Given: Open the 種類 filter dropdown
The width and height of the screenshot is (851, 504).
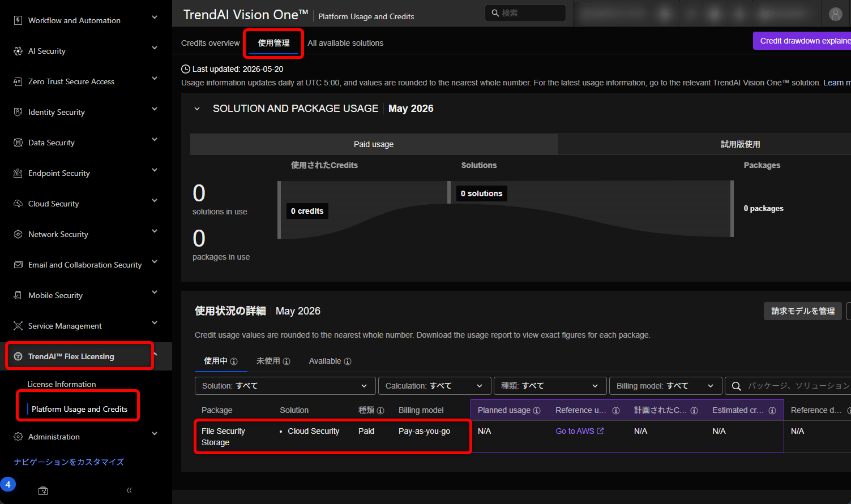Looking at the screenshot, I should 550,386.
